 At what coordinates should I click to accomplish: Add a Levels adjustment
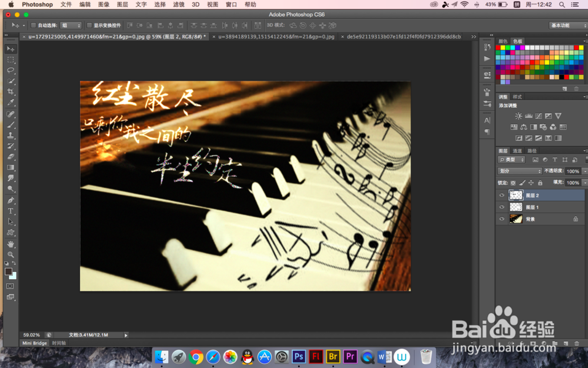[x=529, y=116]
